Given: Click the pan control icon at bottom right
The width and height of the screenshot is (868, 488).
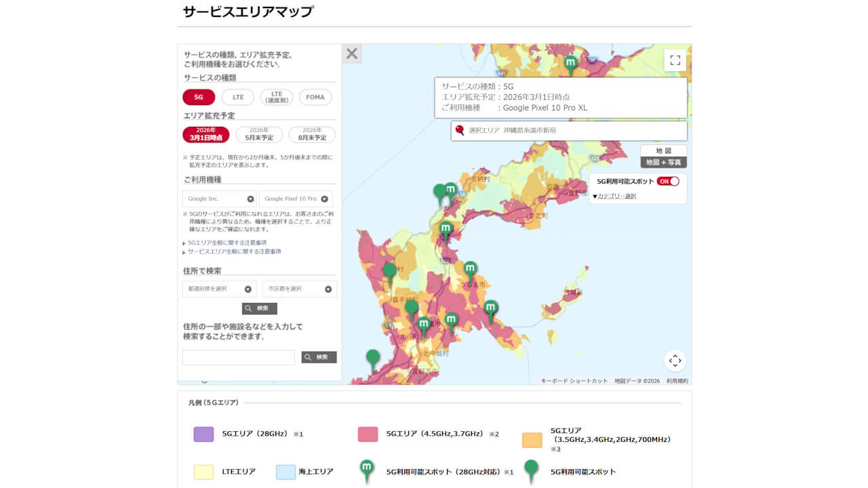Looking at the screenshot, I should tap(675, 361).
